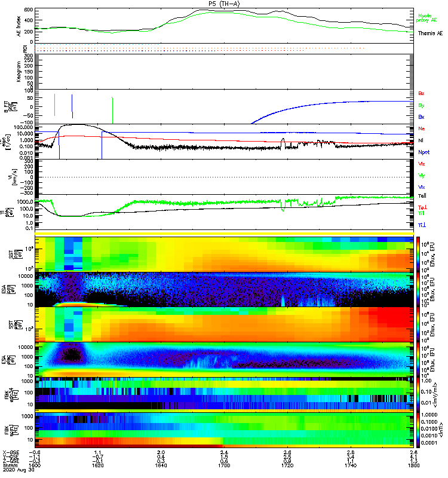Click the X-GSE value "2.4" under 1700
Viewport: 448px width, 478px height.
(224, 453)
